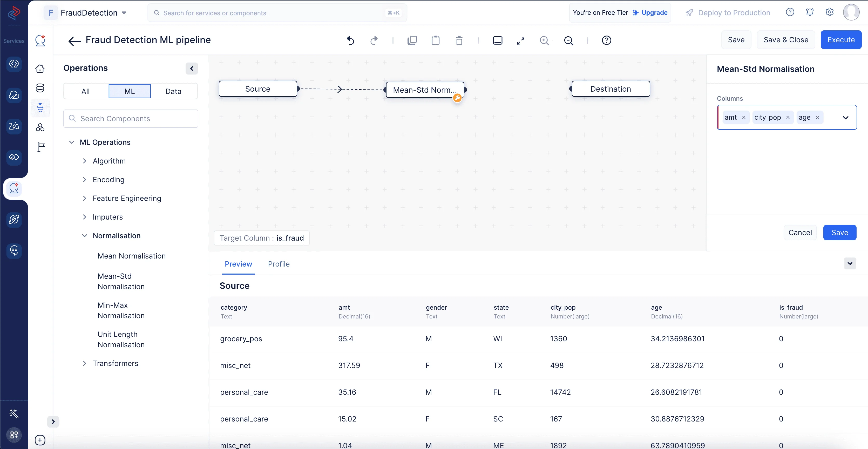Toggle fullscreen expand arrows icon

click(x=521, y=40)
